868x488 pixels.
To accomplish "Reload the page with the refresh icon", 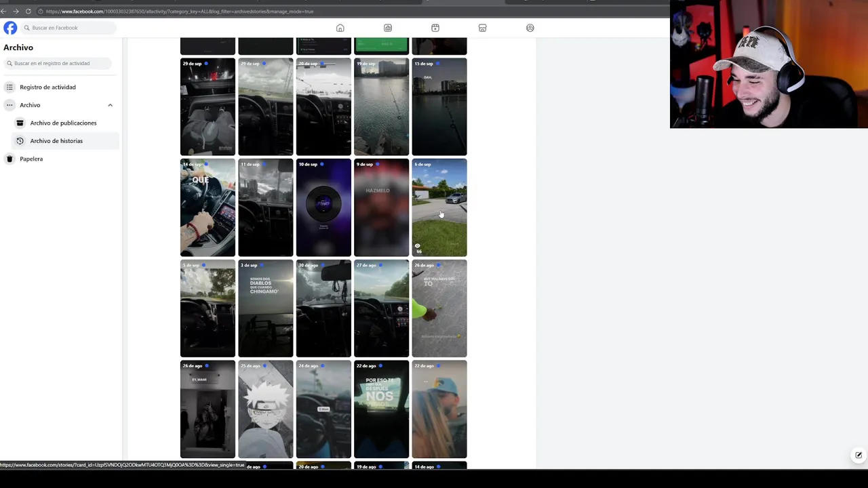I will point(28,12).
